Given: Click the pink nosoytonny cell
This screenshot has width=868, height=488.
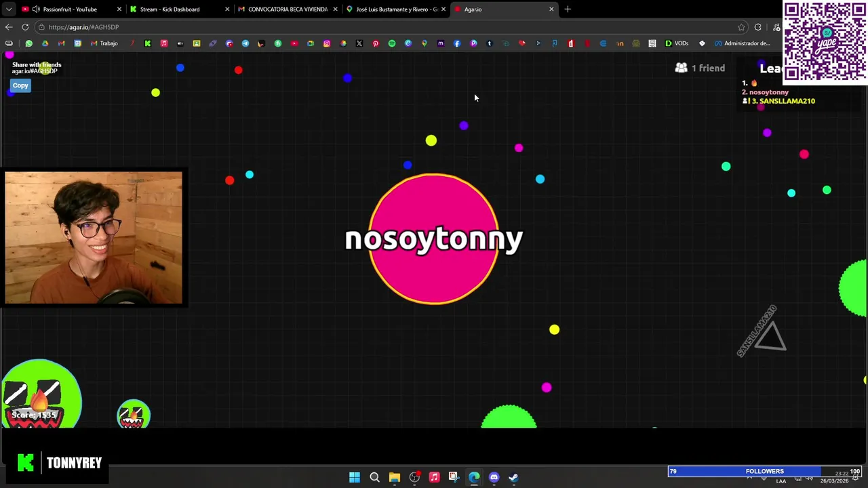Looking at the screenshot, I should [x=434, y=239].
